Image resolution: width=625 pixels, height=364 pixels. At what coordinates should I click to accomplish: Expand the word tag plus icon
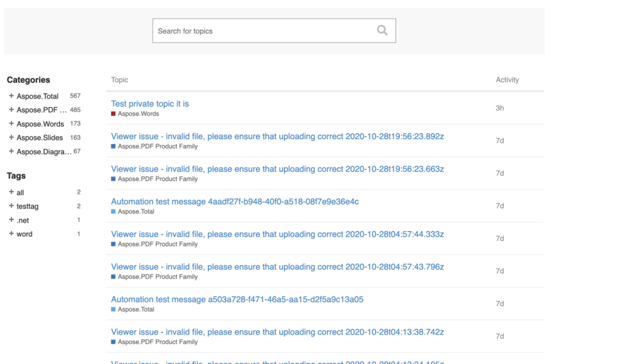coord(11,234)
